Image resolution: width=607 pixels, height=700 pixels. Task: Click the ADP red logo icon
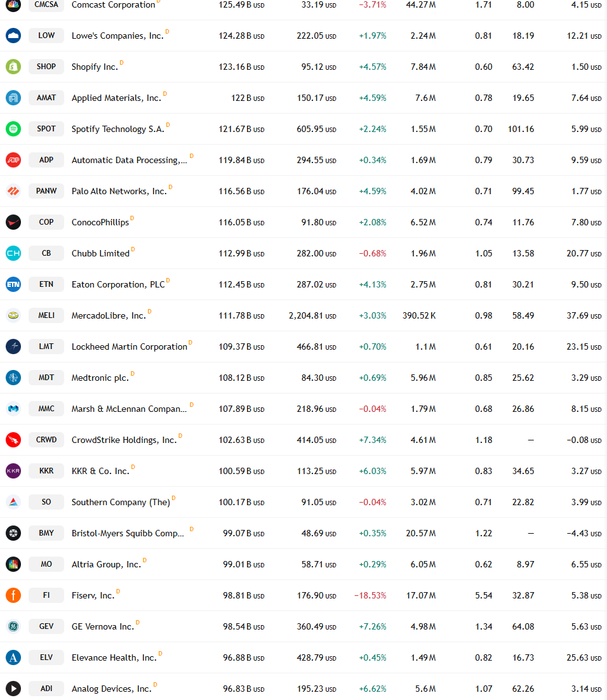tap(13, 160)
